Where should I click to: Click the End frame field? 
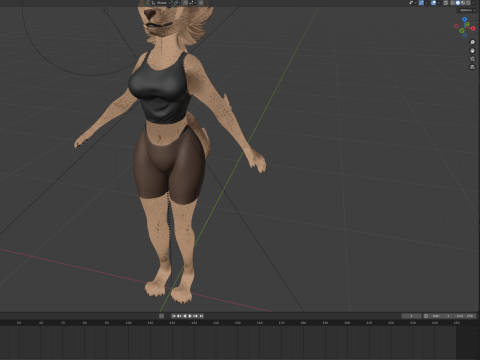click(464, 316)
